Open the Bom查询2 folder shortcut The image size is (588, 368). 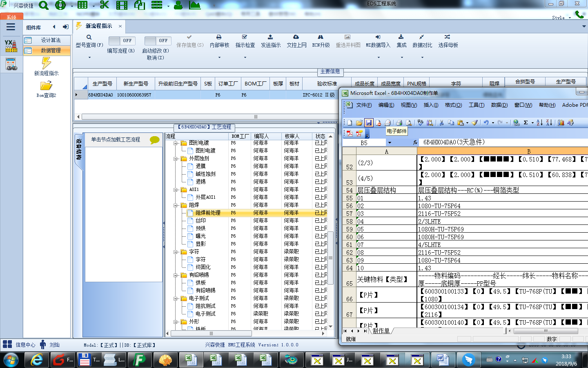click(x=46, y=89)
